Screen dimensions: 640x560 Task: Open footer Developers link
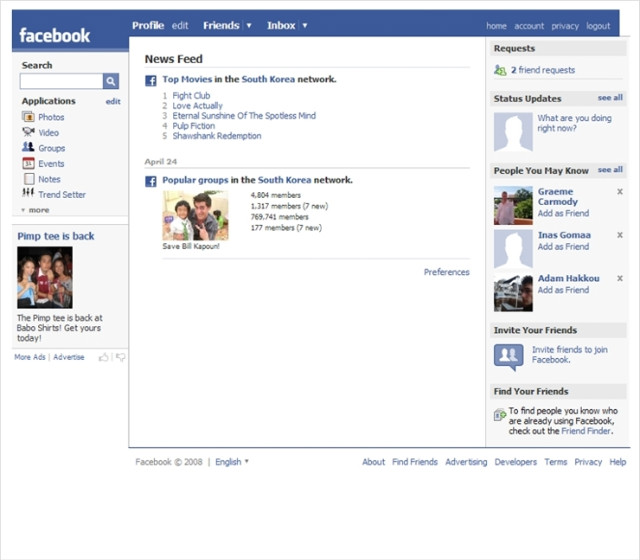[516, 462]
